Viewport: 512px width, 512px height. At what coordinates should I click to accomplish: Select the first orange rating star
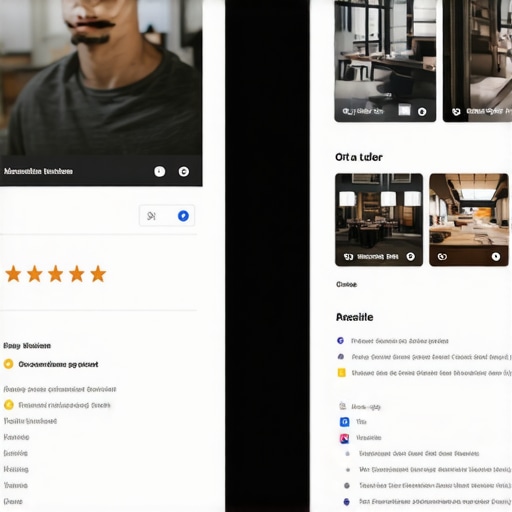click(x=13, y=274)
